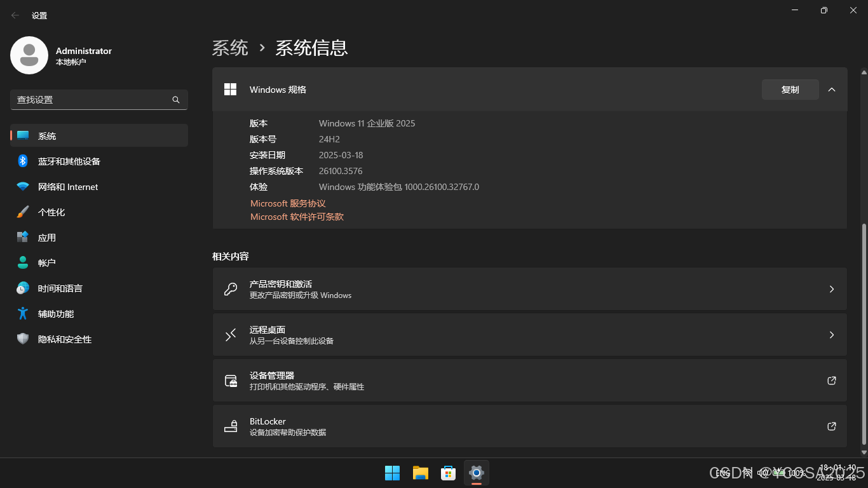
Task: Click the Administrator account avatar
Action: (29, 55)
